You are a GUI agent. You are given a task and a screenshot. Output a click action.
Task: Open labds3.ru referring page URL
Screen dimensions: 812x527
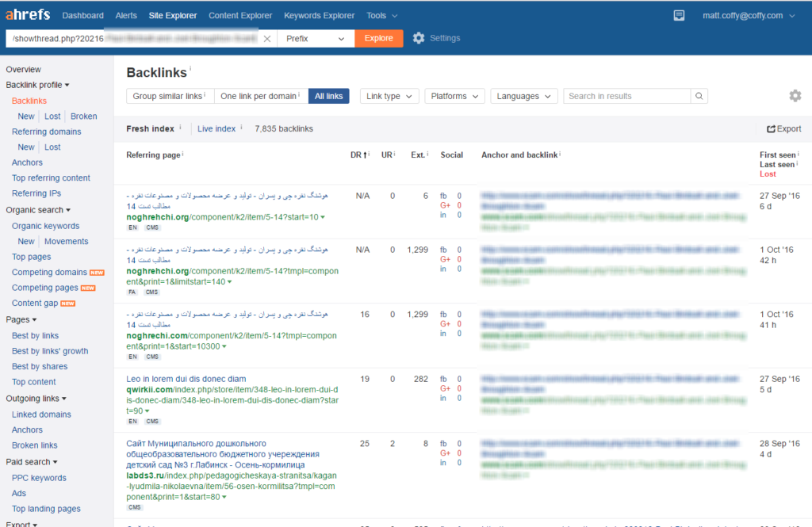[x=231, y=486]
